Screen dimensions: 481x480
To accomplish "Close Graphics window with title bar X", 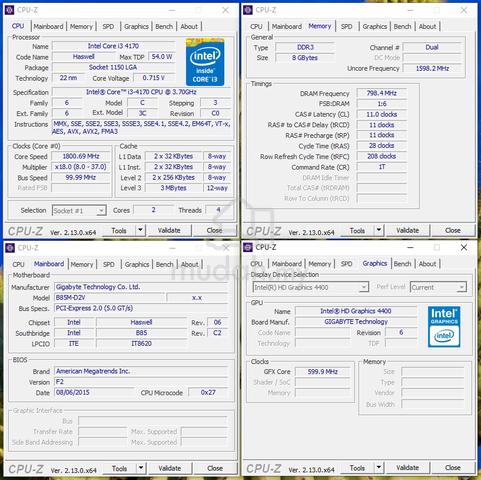I will 464,247.
